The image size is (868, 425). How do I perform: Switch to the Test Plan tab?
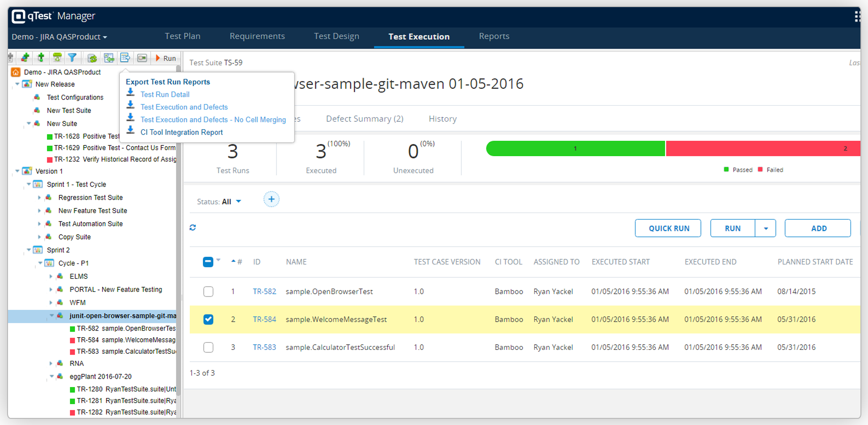183,36
